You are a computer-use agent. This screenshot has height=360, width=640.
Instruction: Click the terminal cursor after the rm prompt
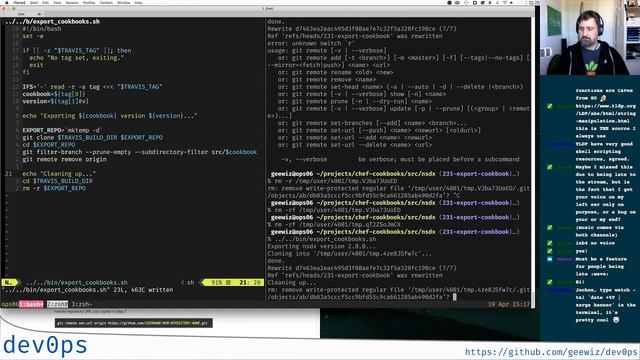pyautogui.click(x=454, y=297)
